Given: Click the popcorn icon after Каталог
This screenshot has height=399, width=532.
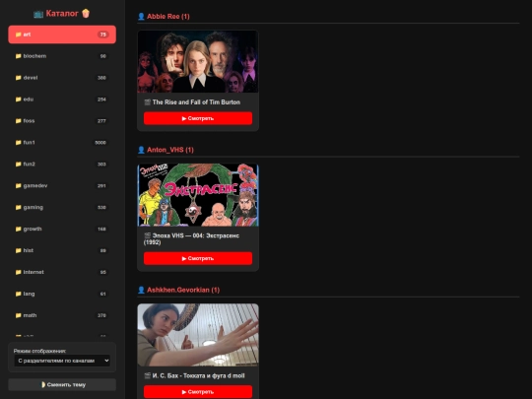Looking at the screenshot, I should pos(86,14).
